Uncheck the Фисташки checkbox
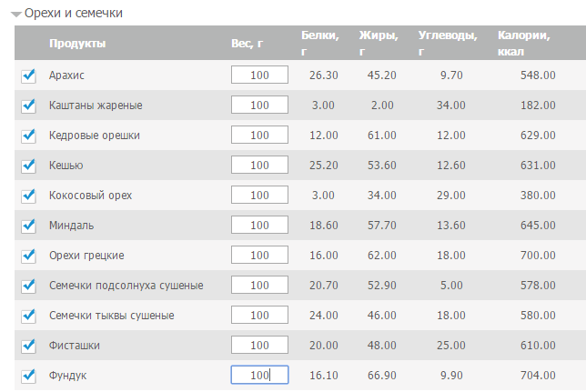 click(28, 346)
